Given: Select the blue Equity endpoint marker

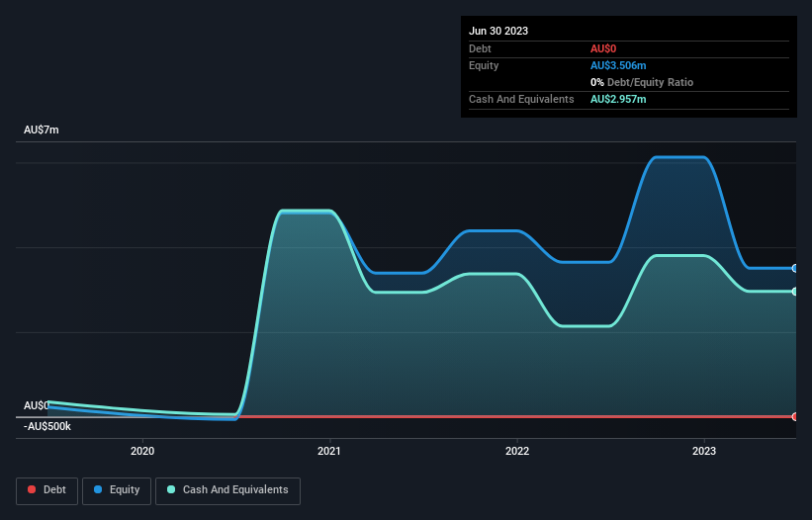Looking at the screenshot, I should coord(794,268).
